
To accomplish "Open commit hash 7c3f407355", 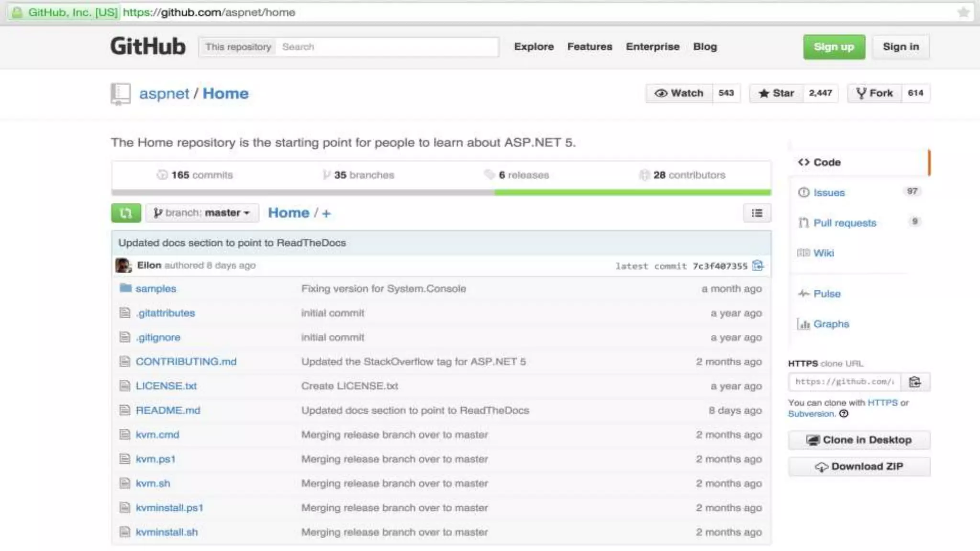I will [720, 266].
